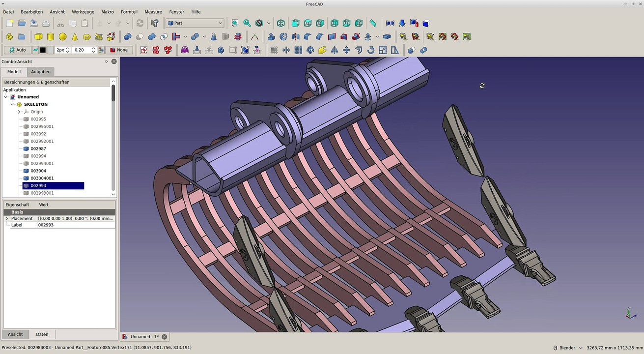Insert a cone primitive
Screen dimensions: 644x354
75,36
